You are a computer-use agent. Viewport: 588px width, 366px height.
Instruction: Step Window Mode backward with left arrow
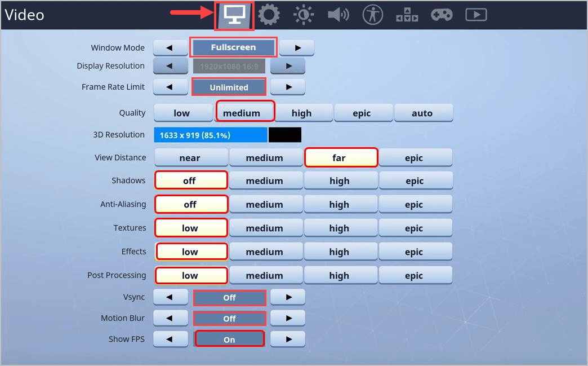point(170,47)
